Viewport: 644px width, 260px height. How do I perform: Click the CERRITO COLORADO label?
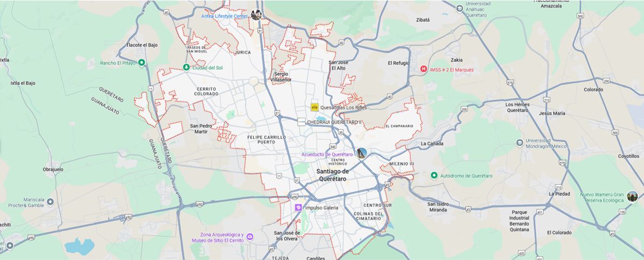[x=206, y=91]
